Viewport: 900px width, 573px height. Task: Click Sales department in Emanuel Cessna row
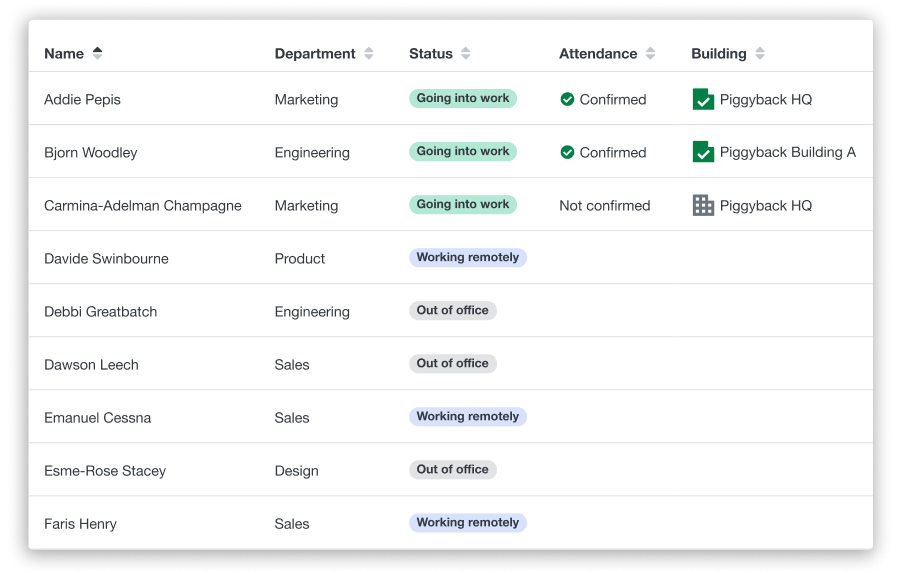[x=292, y=417]
